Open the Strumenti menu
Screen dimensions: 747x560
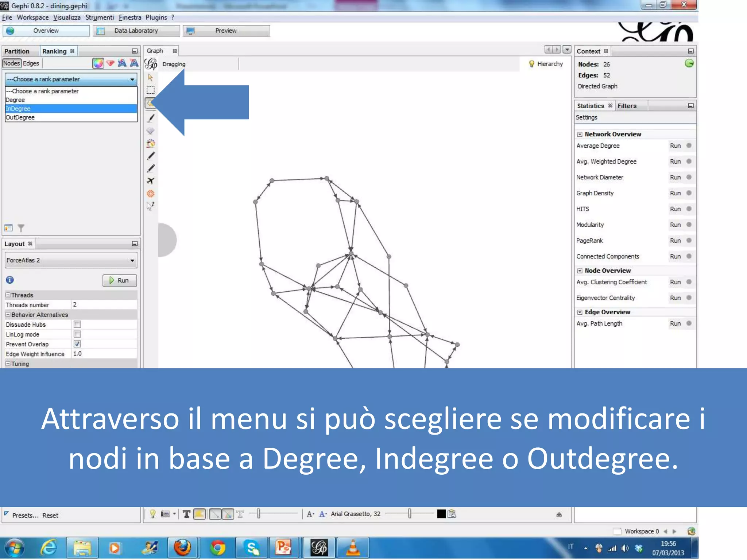[100, 17]
